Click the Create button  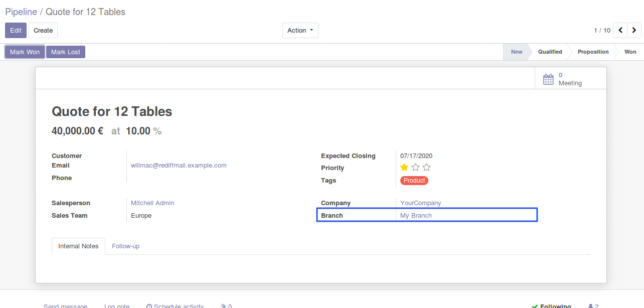click(43, 31)
